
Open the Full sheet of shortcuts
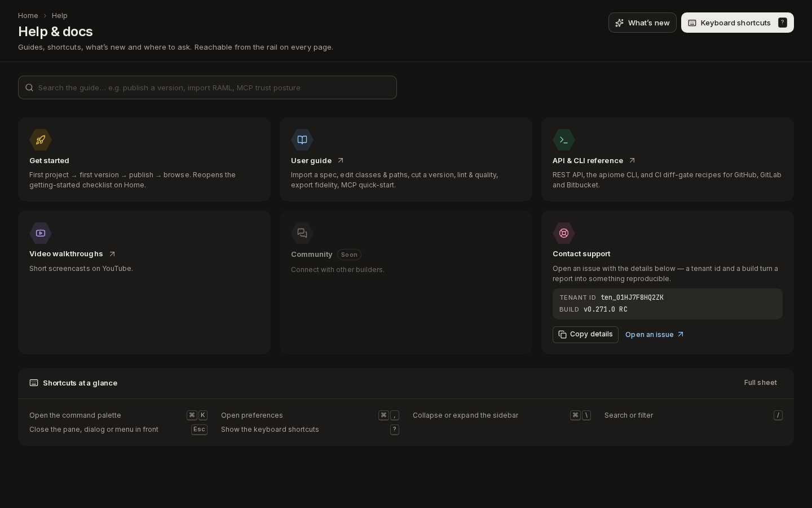point(760,383)
